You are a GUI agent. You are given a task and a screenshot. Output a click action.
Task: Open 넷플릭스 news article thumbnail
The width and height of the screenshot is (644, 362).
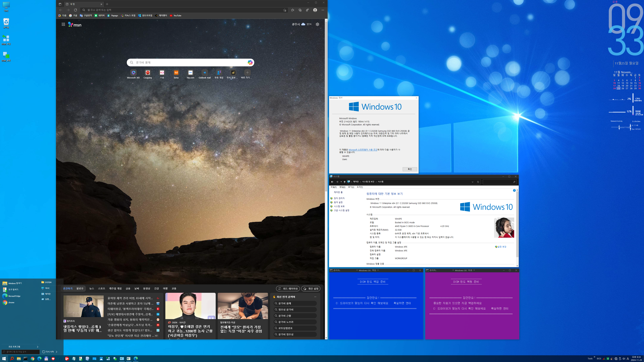click(83, 306)
